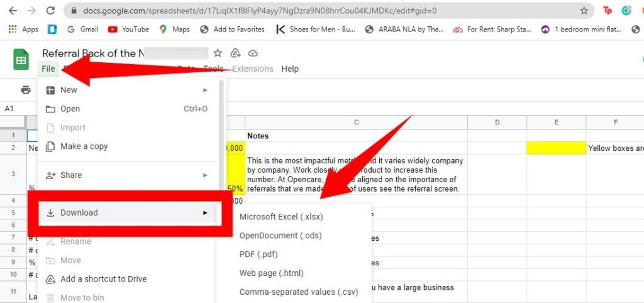Select row 3 header
The width and height of the screenshot is (644, 303).
pos(13,174)
